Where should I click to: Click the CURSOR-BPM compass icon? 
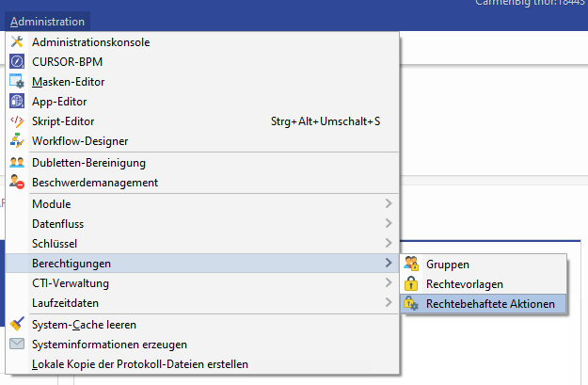click(16, 62)
